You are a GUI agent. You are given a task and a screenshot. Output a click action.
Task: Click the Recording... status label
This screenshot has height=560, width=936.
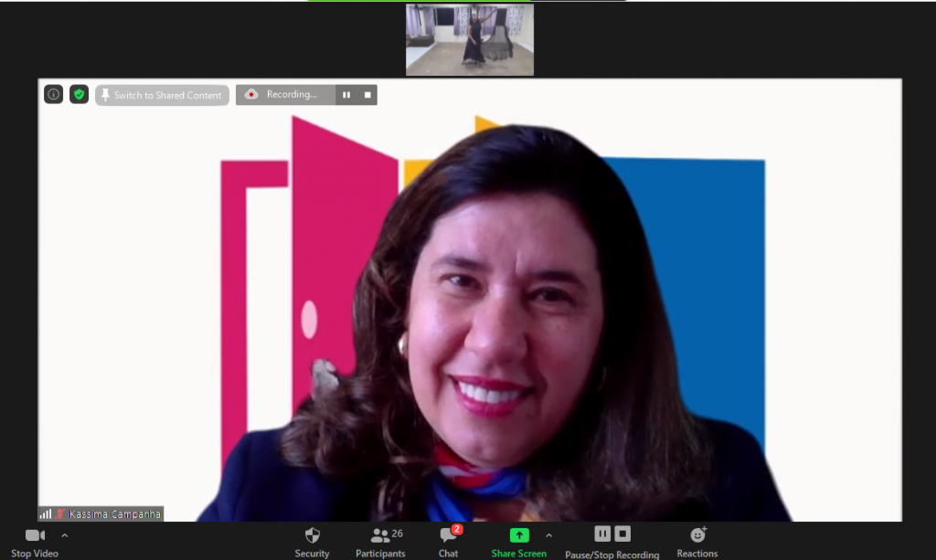tap(292, 95)
